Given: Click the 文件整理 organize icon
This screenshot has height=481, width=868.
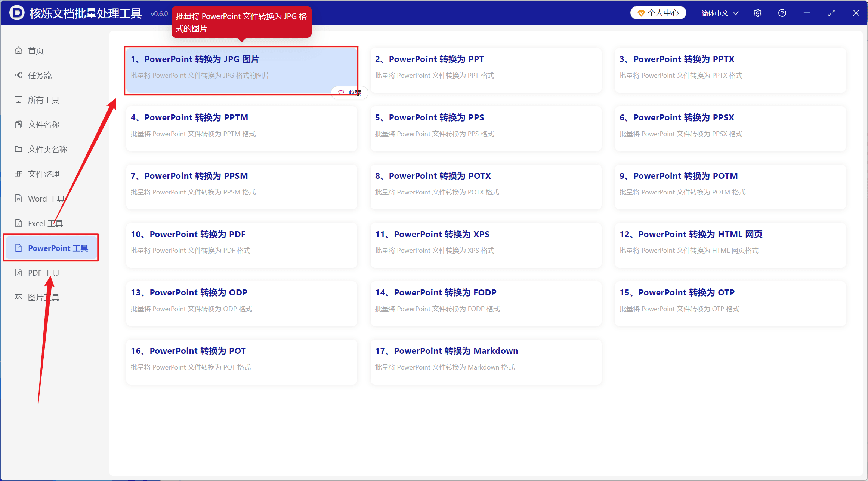Looking at the screenshot, I should click(x=18, y=174).
